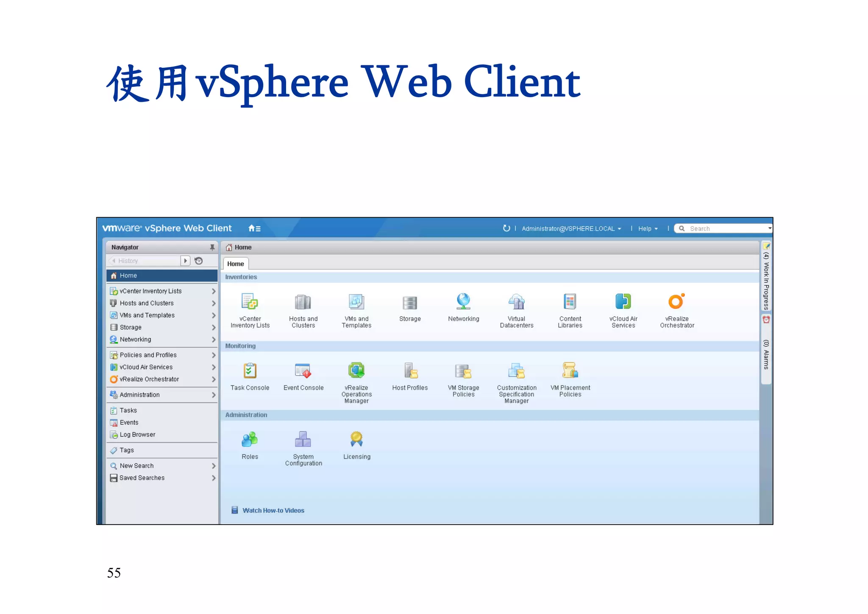Open the Networking globe icon
Screen dimensions: 868x614
tap(463, 302)
